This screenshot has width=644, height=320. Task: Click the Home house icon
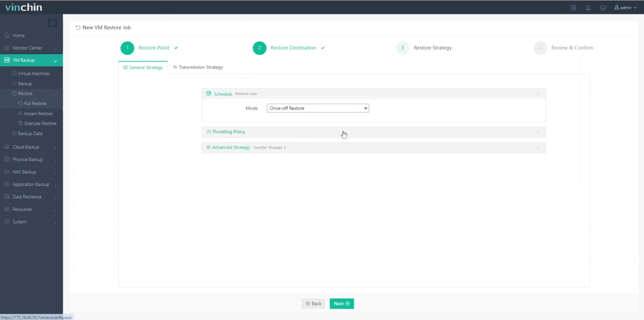[7, 35]
